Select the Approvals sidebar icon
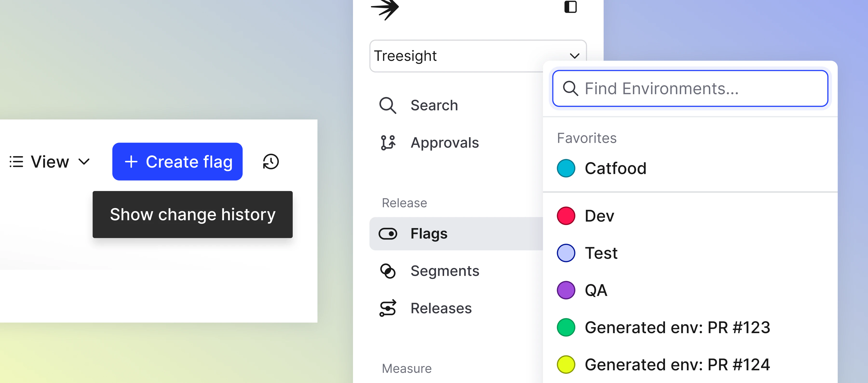This screenshot has height=383, width=868. [388, 142]
